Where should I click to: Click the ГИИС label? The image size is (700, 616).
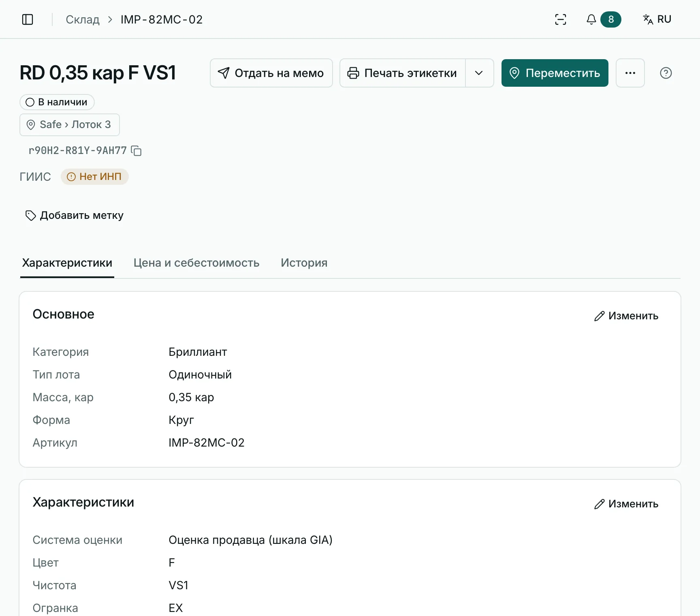click(35, 177)
